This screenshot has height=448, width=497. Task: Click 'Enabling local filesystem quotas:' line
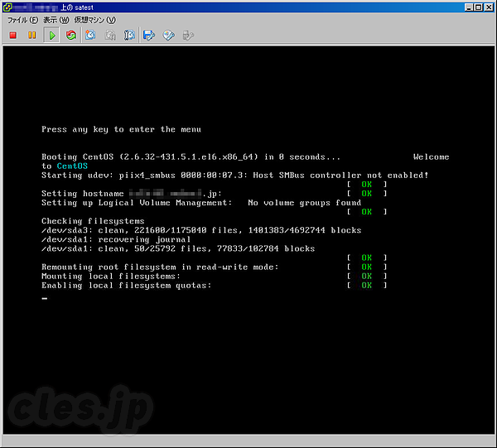(x=127, y=286)
